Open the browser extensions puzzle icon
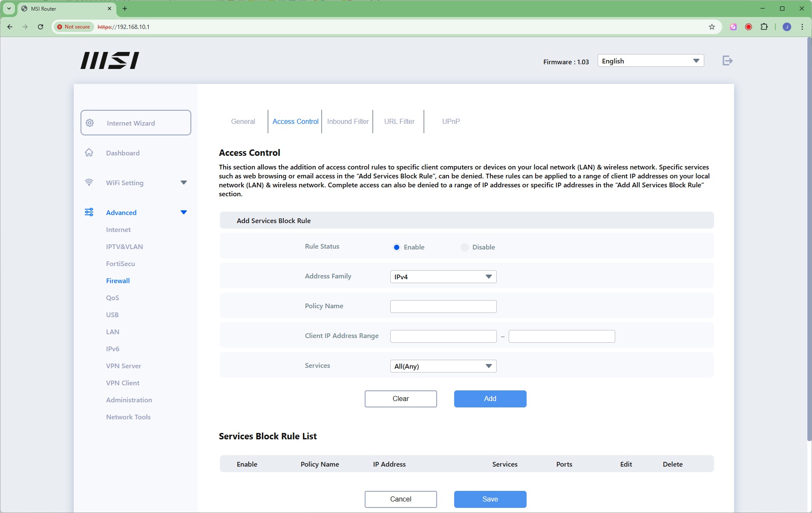Screen dimensions: 812x513 (x=764, y=27)
